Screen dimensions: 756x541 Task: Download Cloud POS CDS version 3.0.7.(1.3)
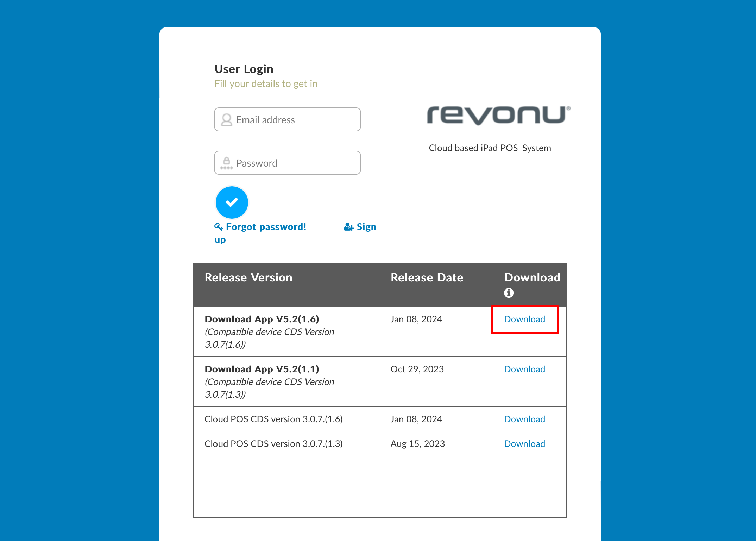pyautogui.click(x=524, y=444)
